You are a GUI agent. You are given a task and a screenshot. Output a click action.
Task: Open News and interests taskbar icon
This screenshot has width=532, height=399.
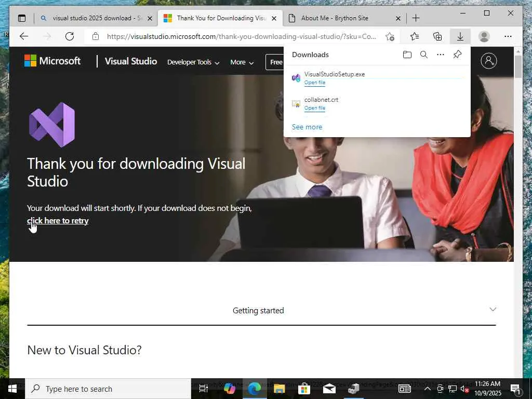click(x=404, y=389)
